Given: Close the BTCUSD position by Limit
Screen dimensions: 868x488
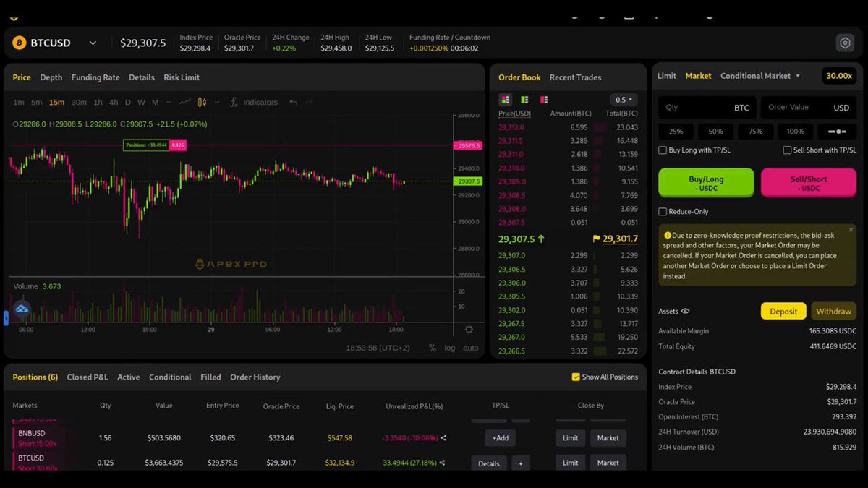Looking at the screenshot, I should click(571, 463).
